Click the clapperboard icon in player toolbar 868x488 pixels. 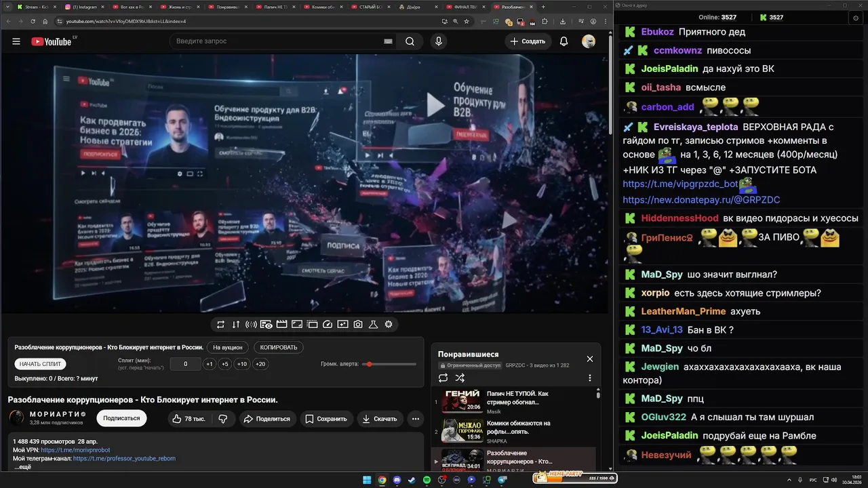pos(281,325)
